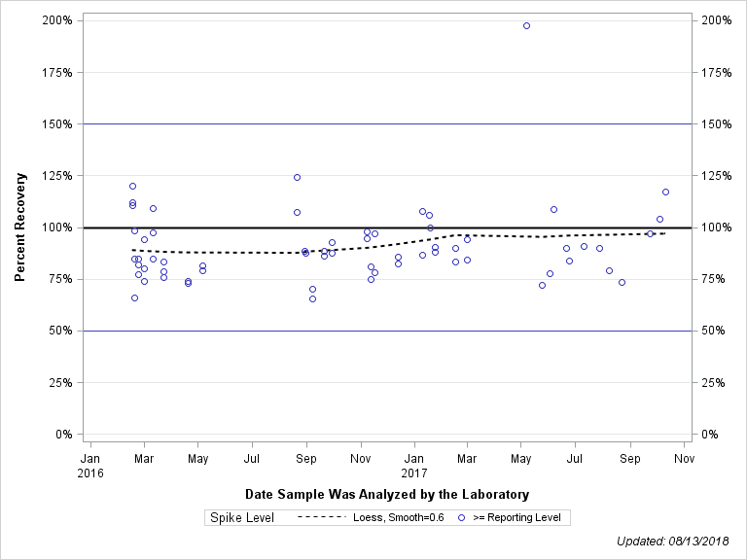Click the 75% label on right y-axis

(x=713, y=279)
